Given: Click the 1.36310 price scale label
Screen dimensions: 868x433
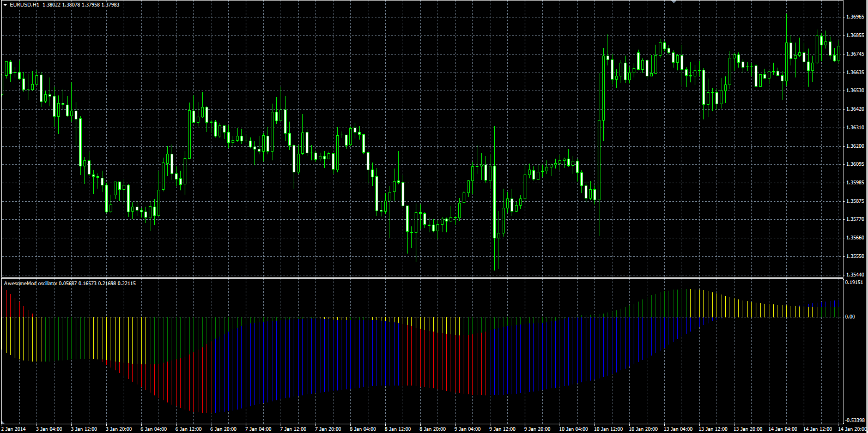Looking at the screenshot, I should click(855, 128).
